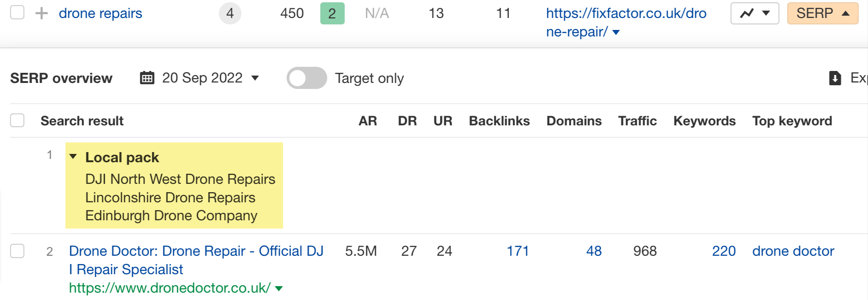The width and height of the screenshot is (868, 300).
Task: View the 171 backlinks for Drone Doctor
Action: pyautogui.click(x=518, y=251)
